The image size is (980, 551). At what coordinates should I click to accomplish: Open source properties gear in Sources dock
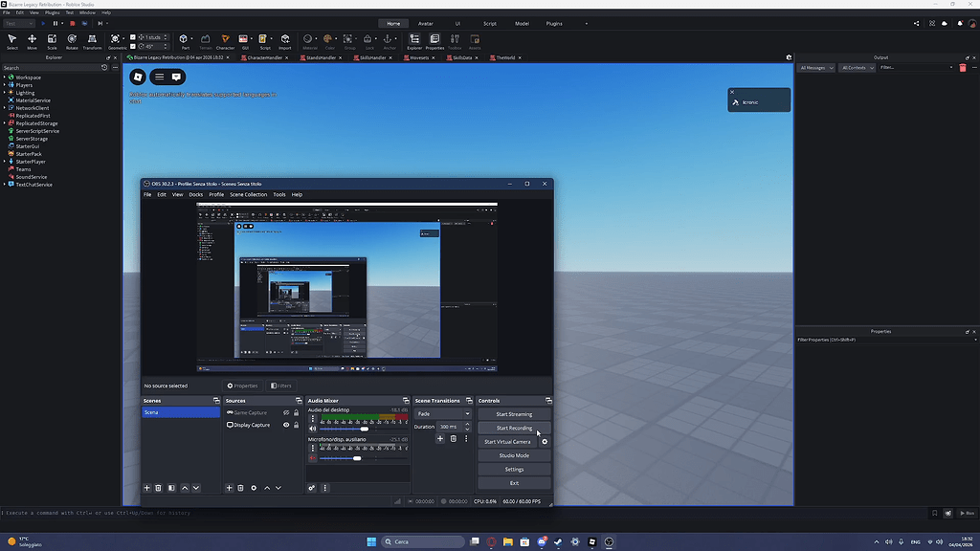click(254, 488)
